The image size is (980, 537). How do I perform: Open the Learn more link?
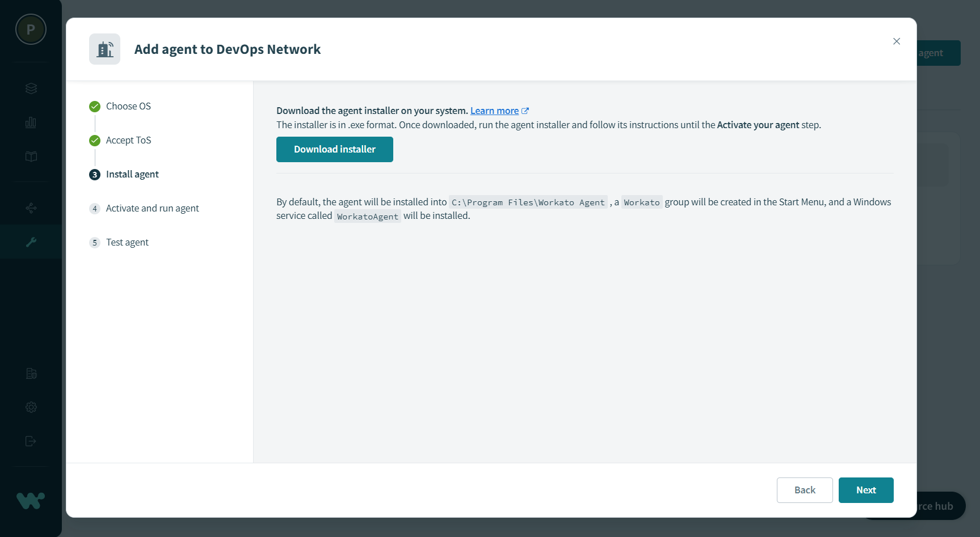[494, 111]
